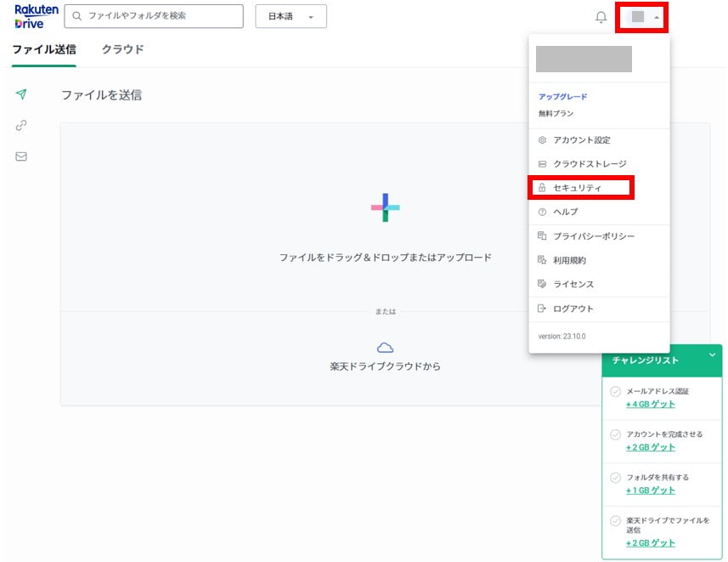Open the link icon in left sidebar
This screenshot has width=728, height=562.
pos(21,126)
